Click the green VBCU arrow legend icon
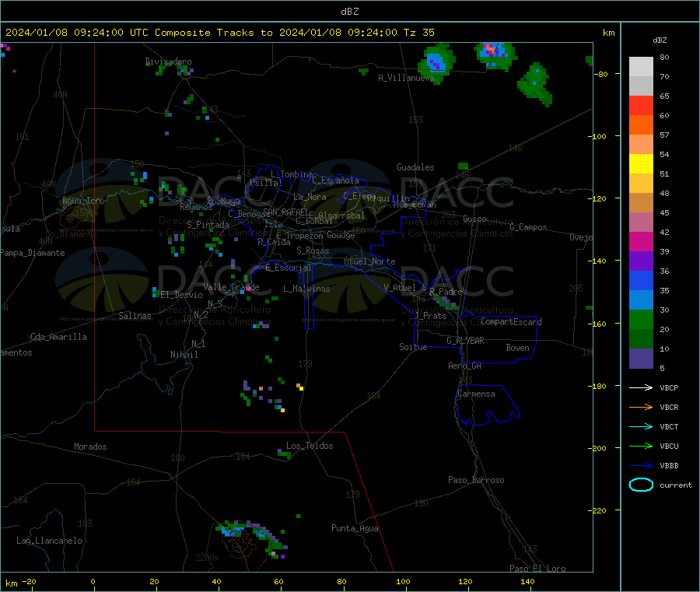Image resolution: width=700 pixels, height=592 pixels. pos(641,446)
